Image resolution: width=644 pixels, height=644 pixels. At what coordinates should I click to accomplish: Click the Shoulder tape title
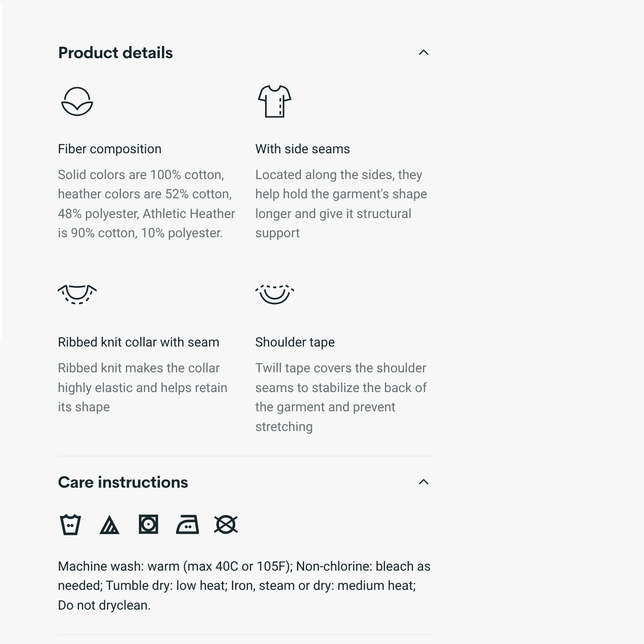point(295,342)
